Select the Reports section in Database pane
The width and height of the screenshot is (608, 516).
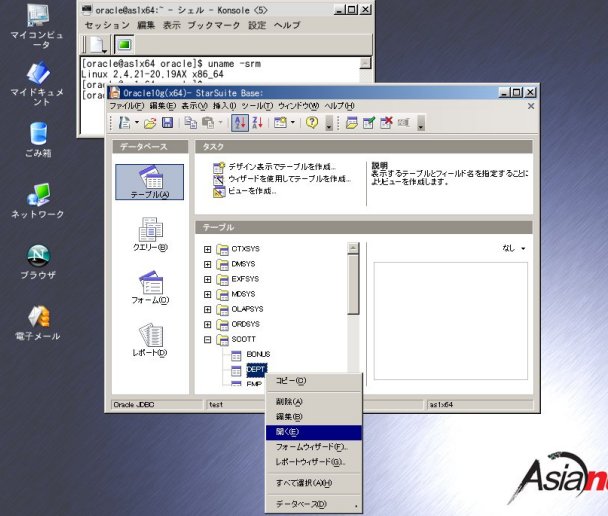pyautogui.click(x=150, y=340)
